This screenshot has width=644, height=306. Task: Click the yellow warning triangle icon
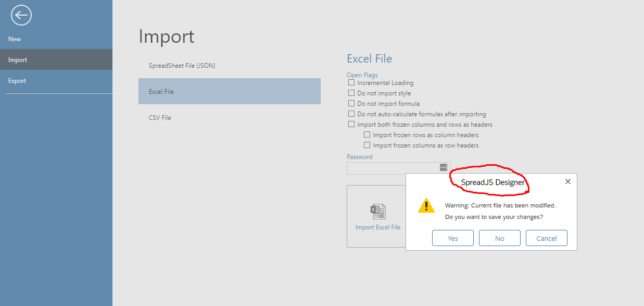point(426,205)
